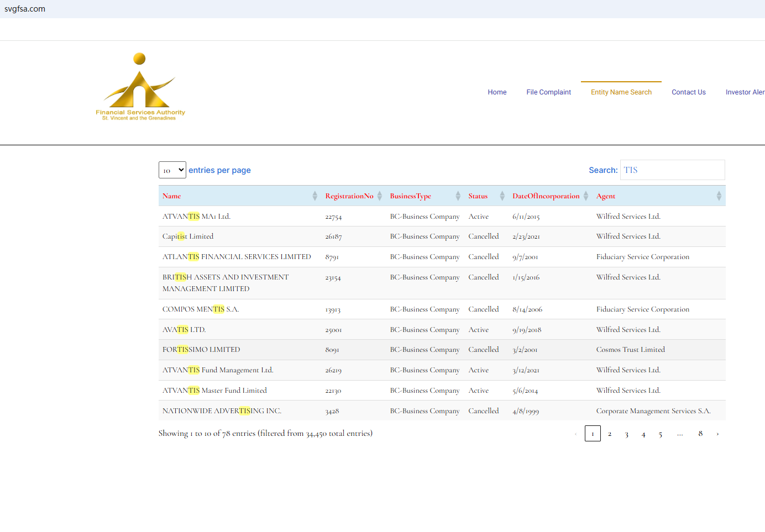Go to page 5 of results
Image resolution: width=765 pixels, height=532 pixels.
pyautogui.click(x=660, y=434)
